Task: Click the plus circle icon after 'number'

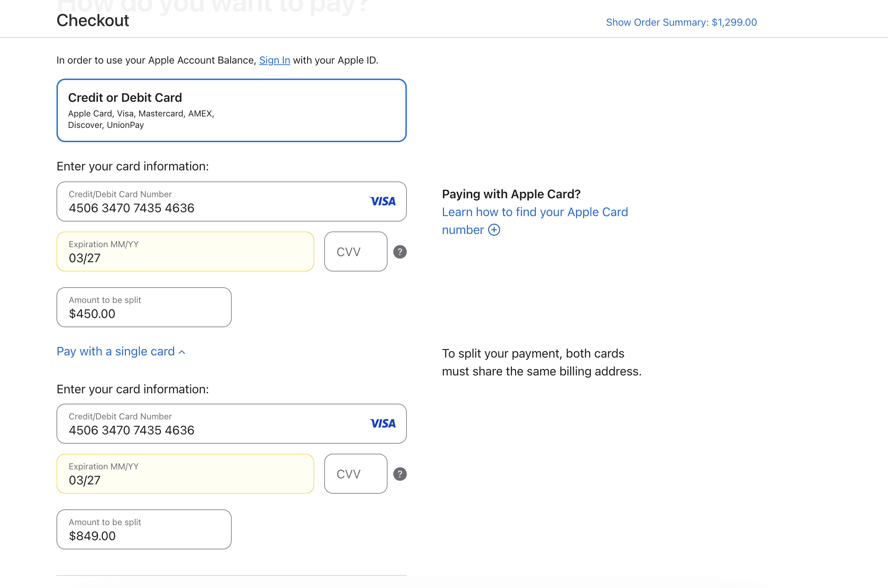Action: click(x=494, y=230)
